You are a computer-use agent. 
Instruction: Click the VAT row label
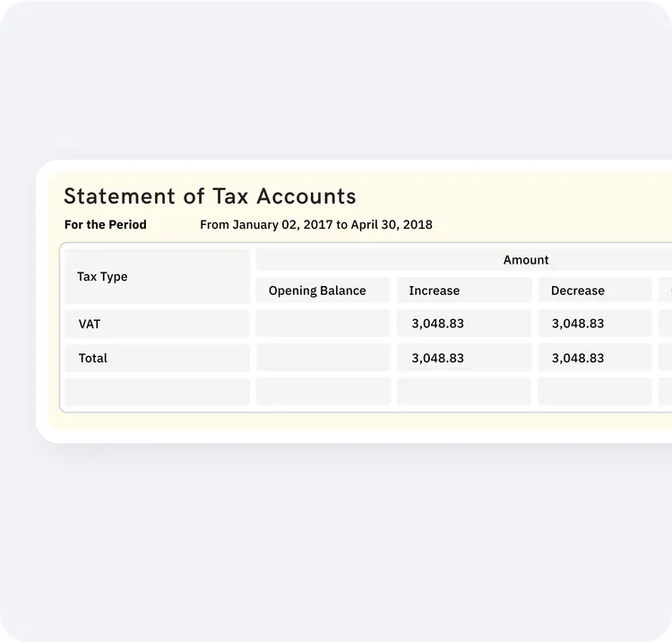(x=90, y=324)
